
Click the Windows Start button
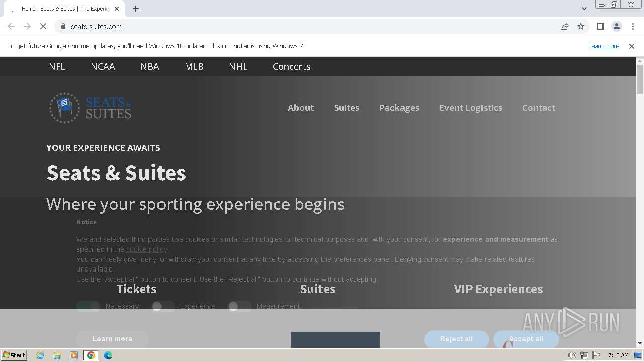(x=14, y=355)
